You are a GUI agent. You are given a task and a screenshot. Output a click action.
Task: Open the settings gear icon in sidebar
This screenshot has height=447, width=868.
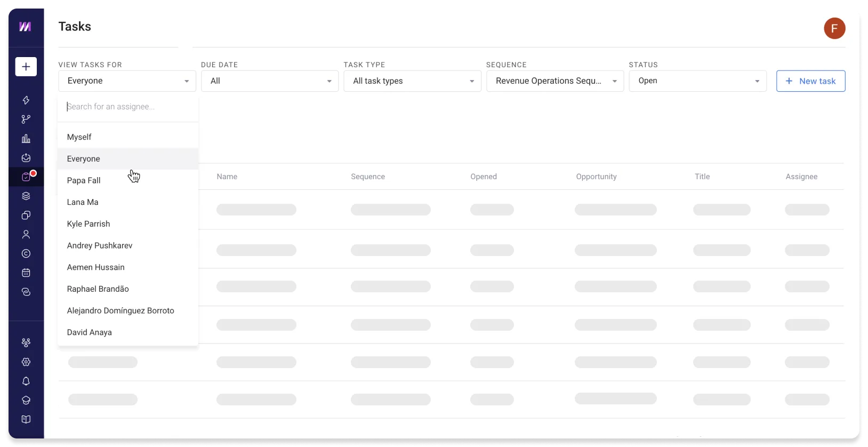[x=26, y=362]
